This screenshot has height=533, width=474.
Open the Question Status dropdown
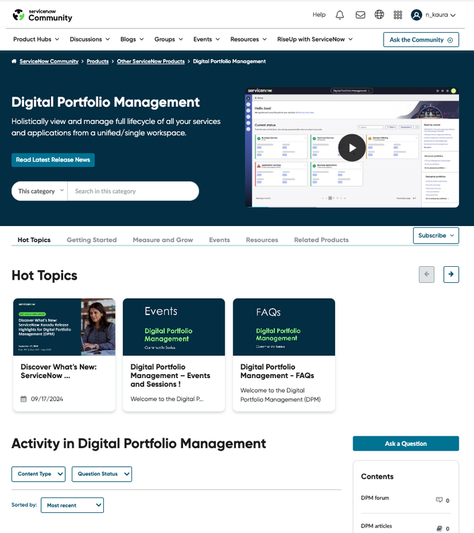click(102, 474)
